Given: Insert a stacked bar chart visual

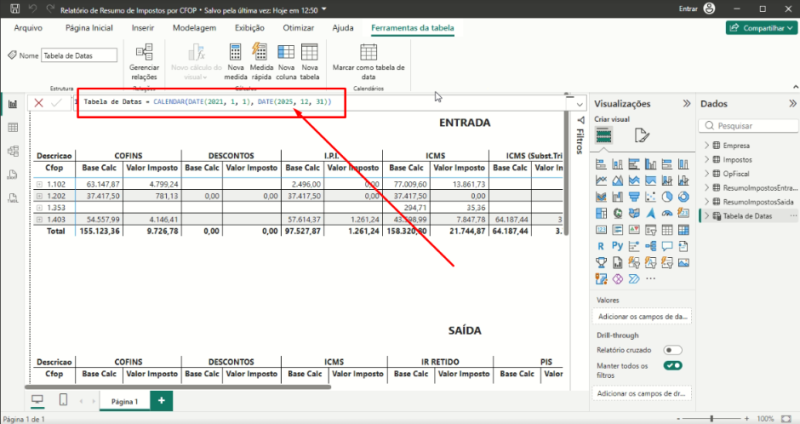Looking at the screenshot, I should (601, 164).
